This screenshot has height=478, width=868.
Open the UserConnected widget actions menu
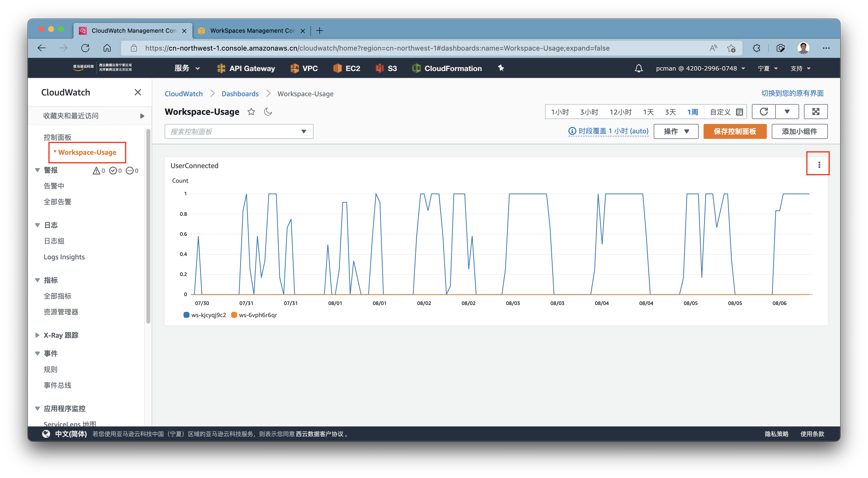tap(819, 165)
